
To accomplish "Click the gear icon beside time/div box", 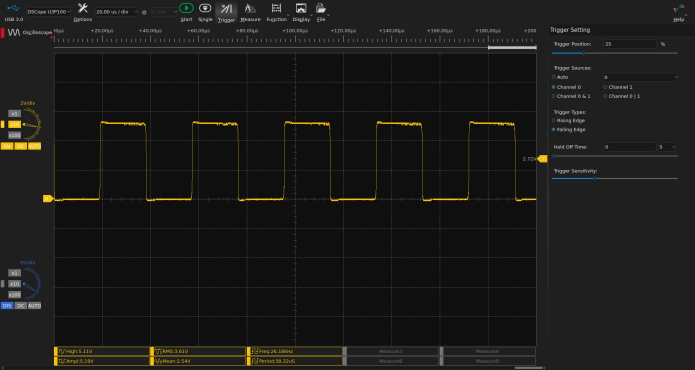I will pos(144,12).
